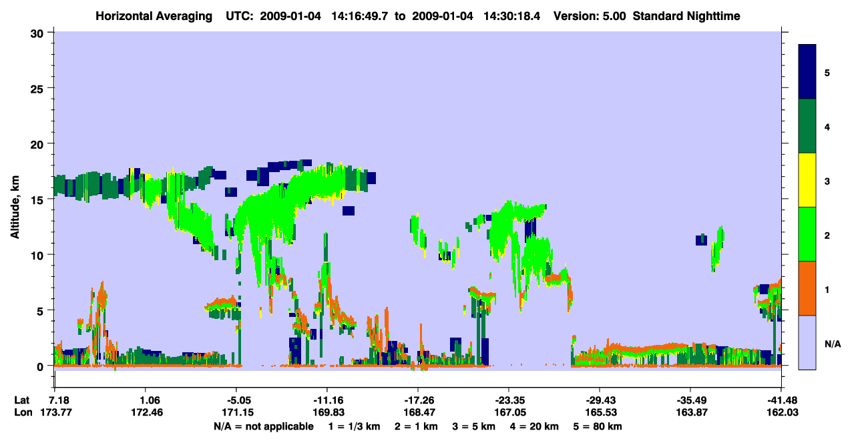Click legend text '3 = 5 km'
The width and height of the screenshot is (868, 445).
click(x=475, y=426)
